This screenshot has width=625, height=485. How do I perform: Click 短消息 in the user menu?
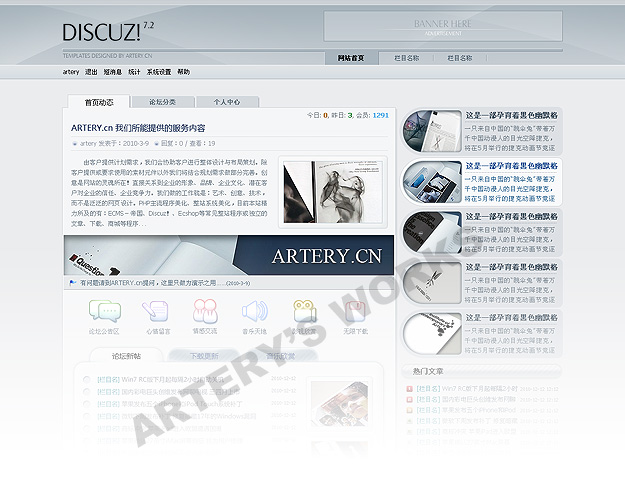tap(112, 72)
